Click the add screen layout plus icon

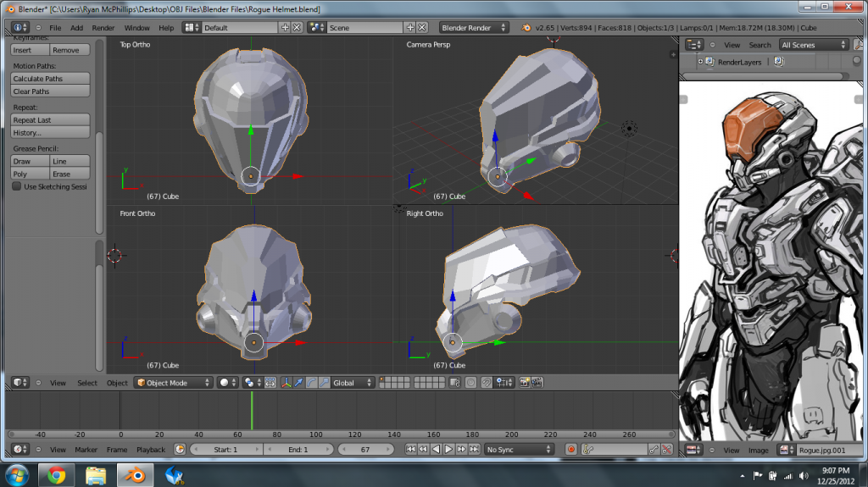(x=285, y=27)
